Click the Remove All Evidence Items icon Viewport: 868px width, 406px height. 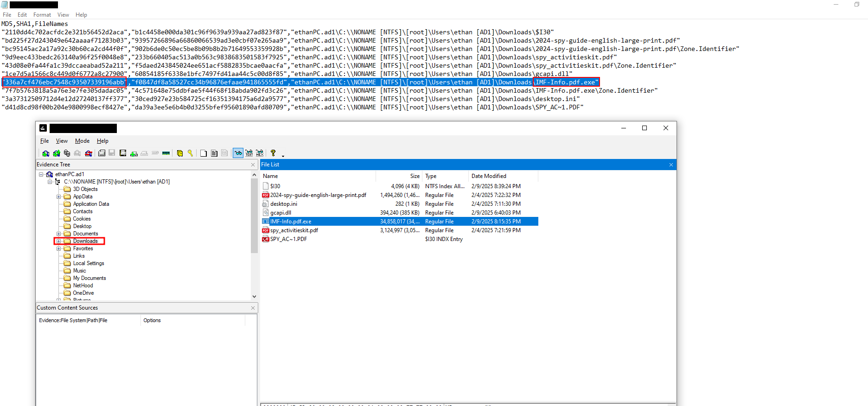click(x=88, y=153)
